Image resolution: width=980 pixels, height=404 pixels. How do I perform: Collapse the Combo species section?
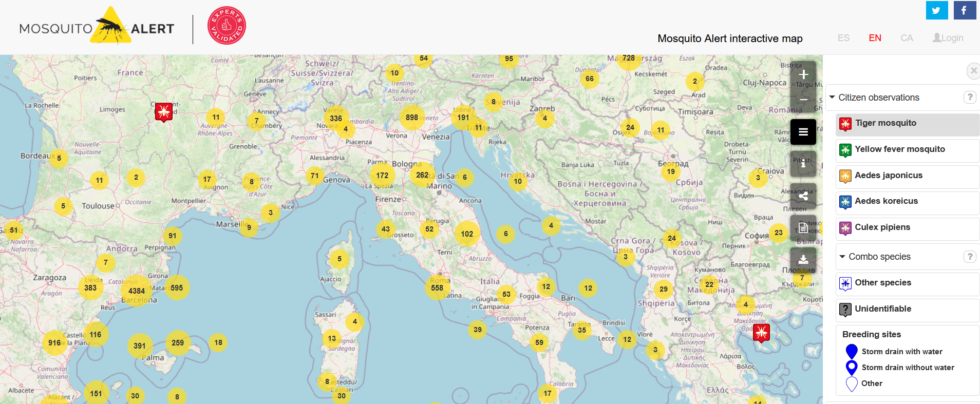(842, 257)
